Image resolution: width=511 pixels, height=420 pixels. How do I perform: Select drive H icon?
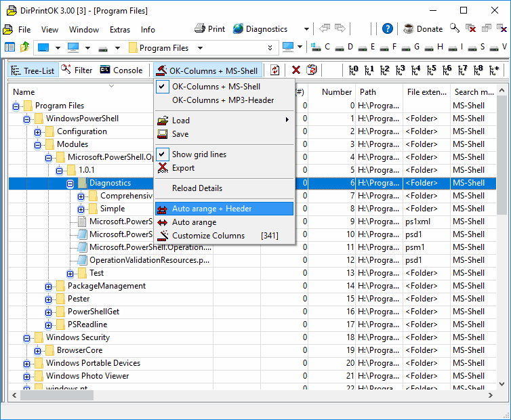[429, 48]
